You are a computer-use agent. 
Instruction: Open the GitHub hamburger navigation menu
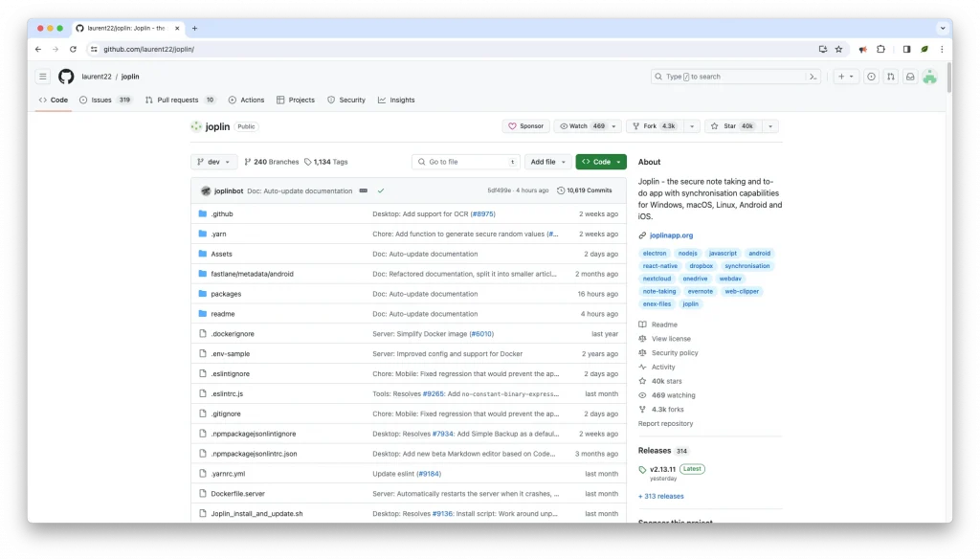point(43,77)
